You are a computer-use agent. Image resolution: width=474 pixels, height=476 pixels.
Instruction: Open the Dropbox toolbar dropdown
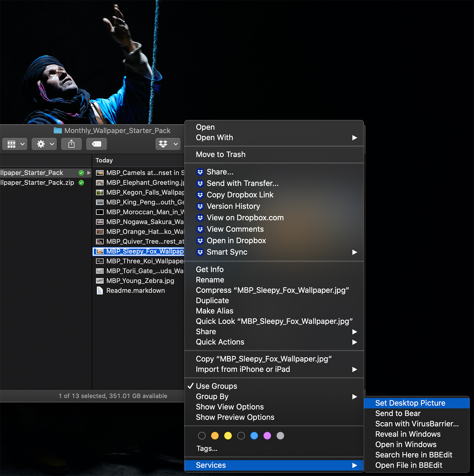tap(168, 144)
